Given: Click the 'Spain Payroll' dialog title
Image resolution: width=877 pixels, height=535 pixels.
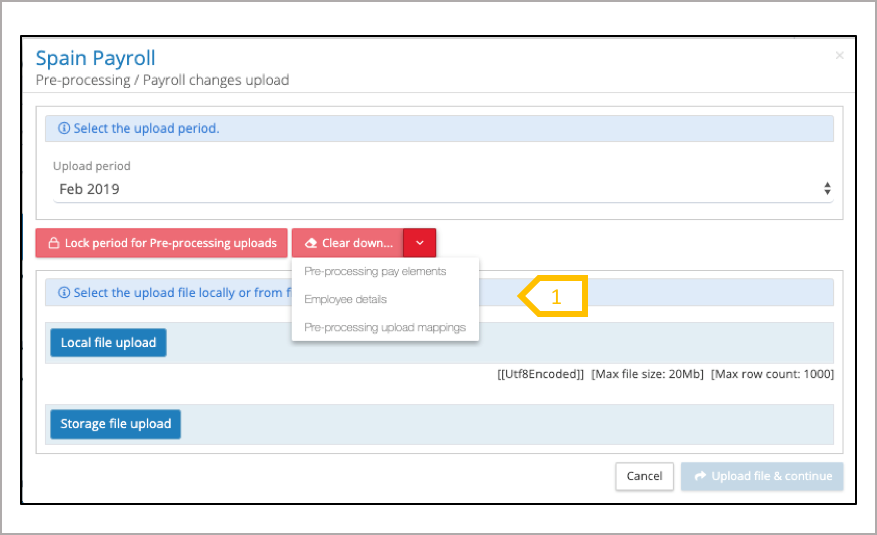Looking at the screenshot, I should coord(96,58).
